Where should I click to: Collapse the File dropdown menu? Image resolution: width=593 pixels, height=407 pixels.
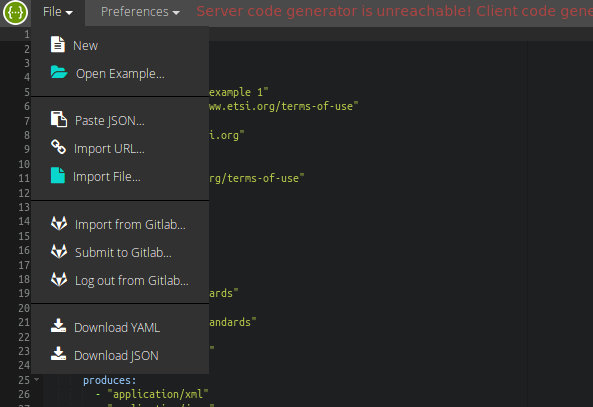point(58,12)
